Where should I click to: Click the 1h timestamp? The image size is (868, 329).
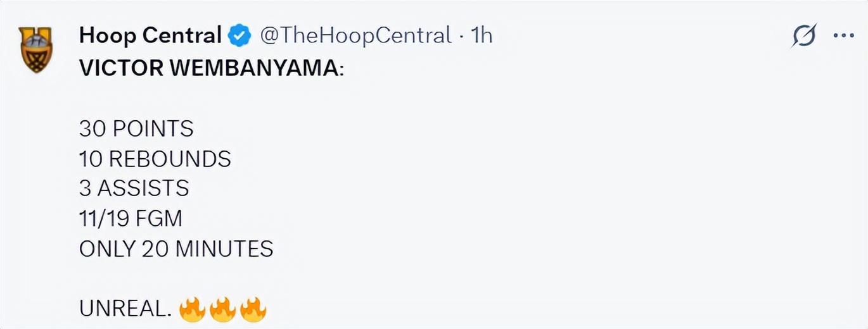482,35
